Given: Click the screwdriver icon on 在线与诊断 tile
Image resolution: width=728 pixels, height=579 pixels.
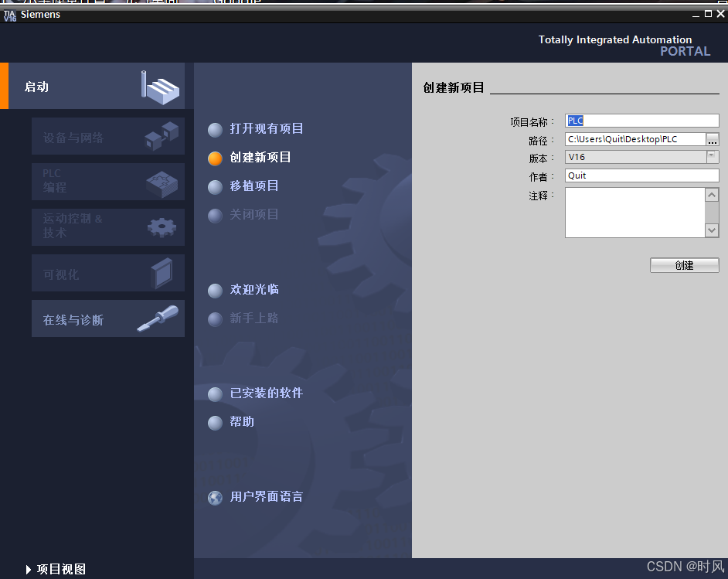Looking at the screenshot, I should [x=158, y=318].
